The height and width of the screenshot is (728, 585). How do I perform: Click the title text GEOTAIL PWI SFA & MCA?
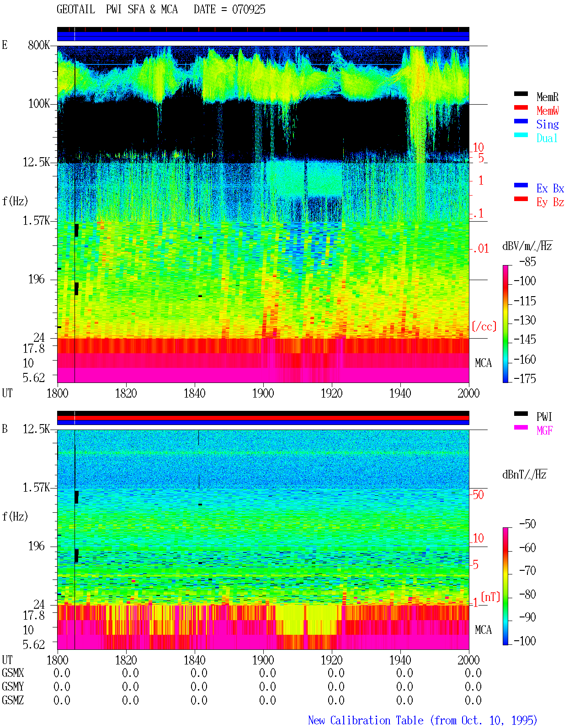(x=117, y=9)
